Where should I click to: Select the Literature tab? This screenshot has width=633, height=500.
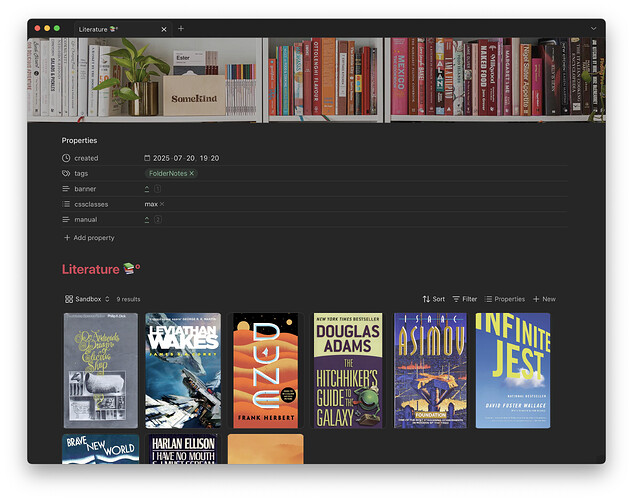[x=121, y=29]
